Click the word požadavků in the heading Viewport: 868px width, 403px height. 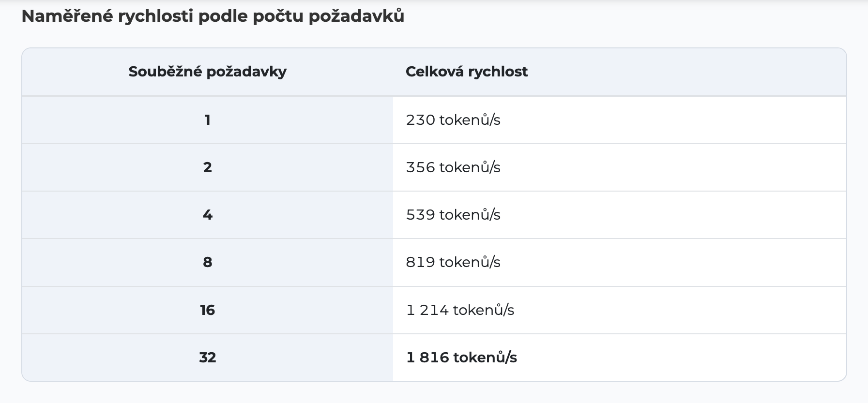pos(356,17)
